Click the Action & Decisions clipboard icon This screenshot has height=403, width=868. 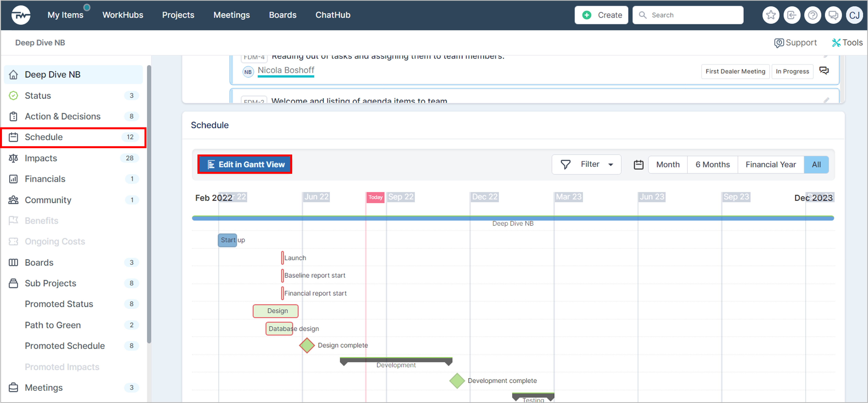pos(13,116)
